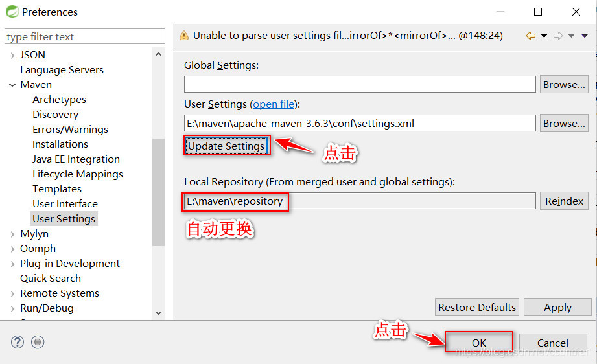
Task: Click the Spring leaf Preferences window icon
Action: tap(12, 12)
